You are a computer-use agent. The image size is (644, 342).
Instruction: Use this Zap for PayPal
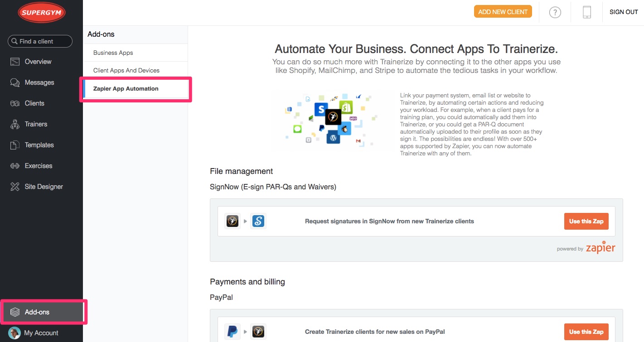pyautogui.click(x=586, y=332)
